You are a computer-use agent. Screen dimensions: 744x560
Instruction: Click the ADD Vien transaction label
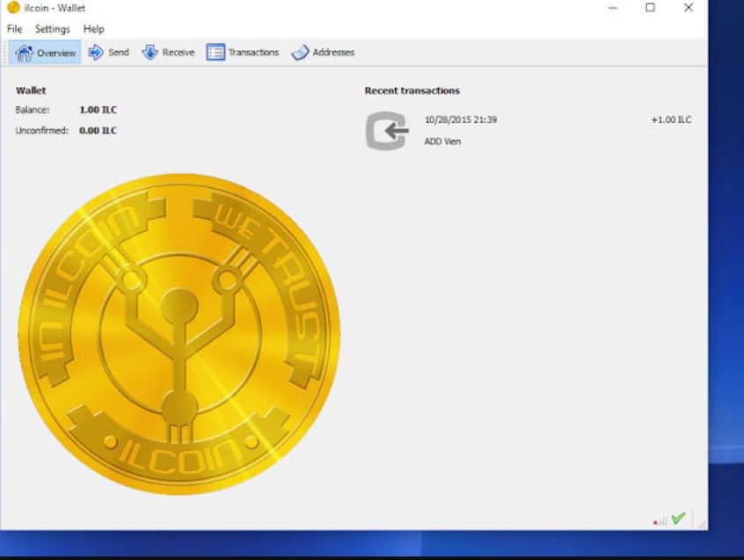[442, 142]
